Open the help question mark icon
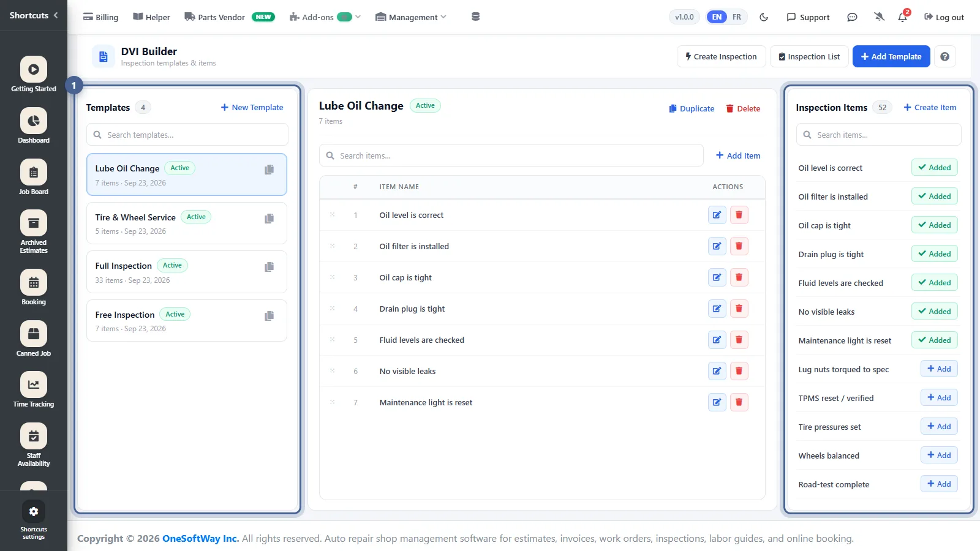 [x=944, y=56]
